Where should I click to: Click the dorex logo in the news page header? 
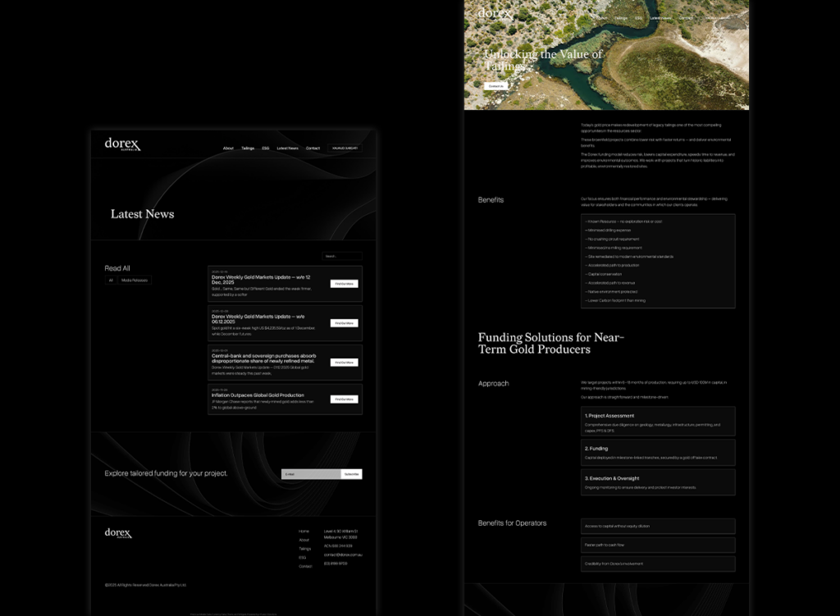coord(122,144)
